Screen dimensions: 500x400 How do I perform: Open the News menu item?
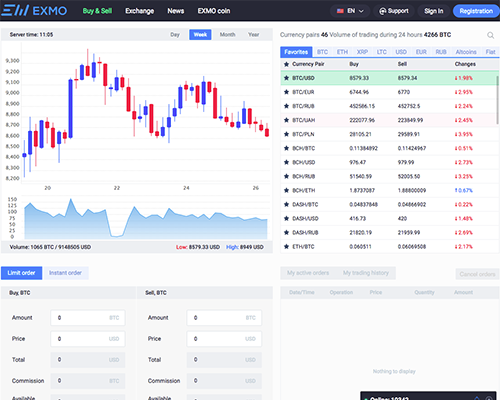pyautogui.click(x=176, y=11)
